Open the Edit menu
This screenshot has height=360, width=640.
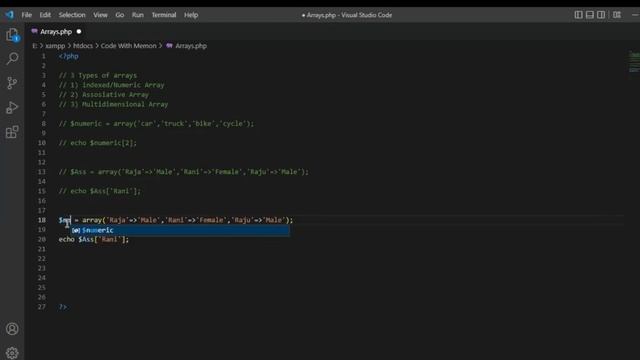tap(45, 15)
